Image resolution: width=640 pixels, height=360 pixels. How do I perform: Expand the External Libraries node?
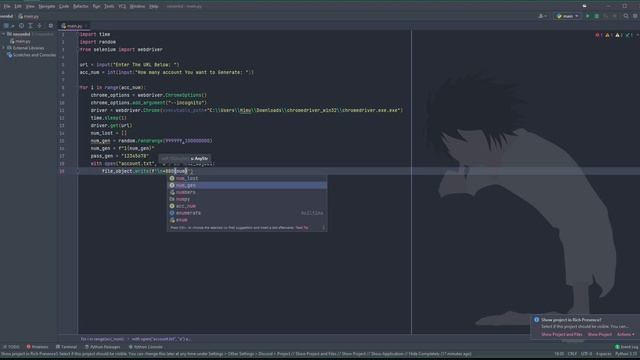tap(4, 48)
